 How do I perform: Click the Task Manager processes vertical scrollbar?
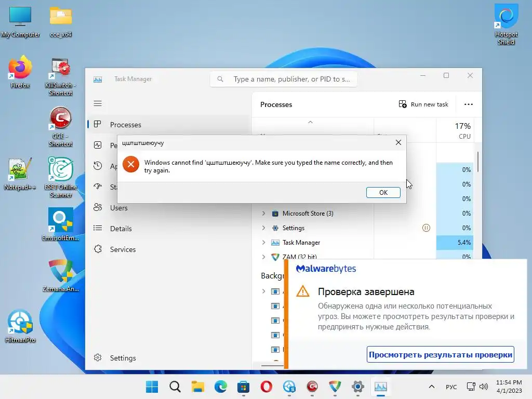coord(478,162)
